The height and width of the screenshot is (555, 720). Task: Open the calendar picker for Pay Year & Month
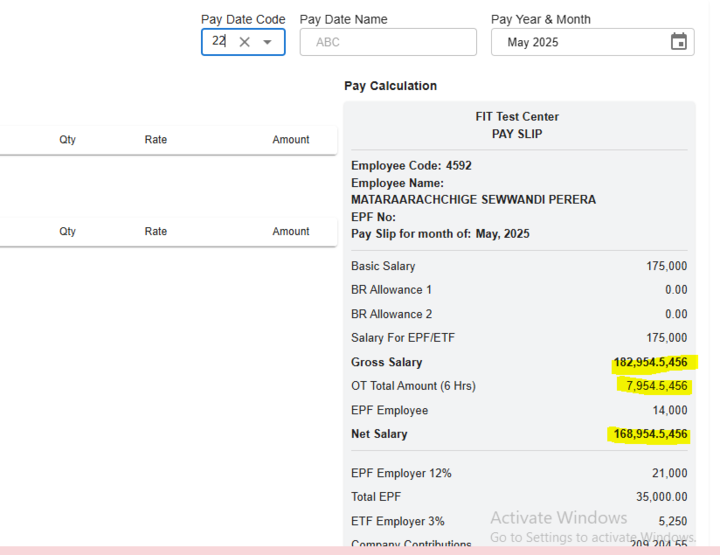pos(679,42)
